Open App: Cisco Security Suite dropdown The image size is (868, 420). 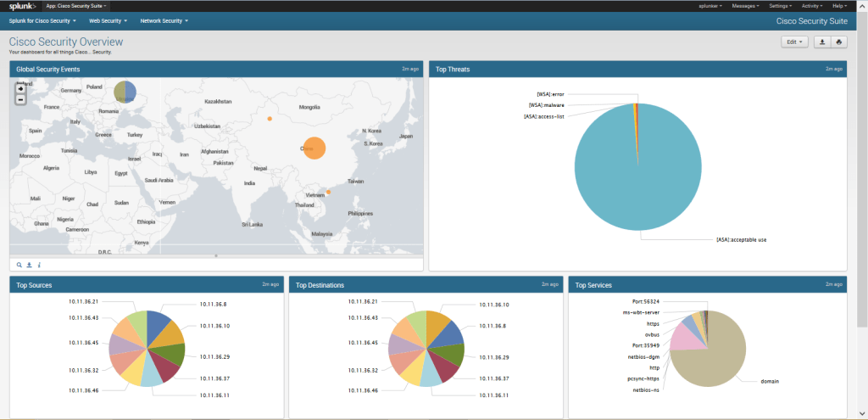pyautogui.click(x=75, y=6)
